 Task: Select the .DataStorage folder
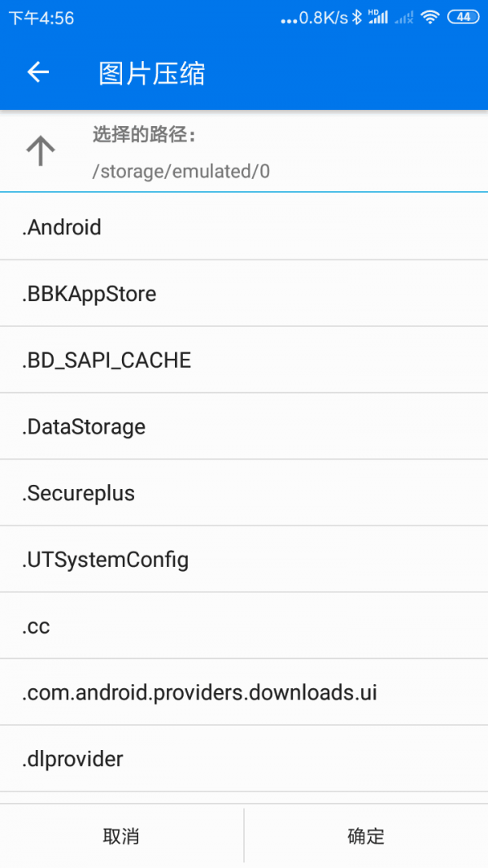244,427
